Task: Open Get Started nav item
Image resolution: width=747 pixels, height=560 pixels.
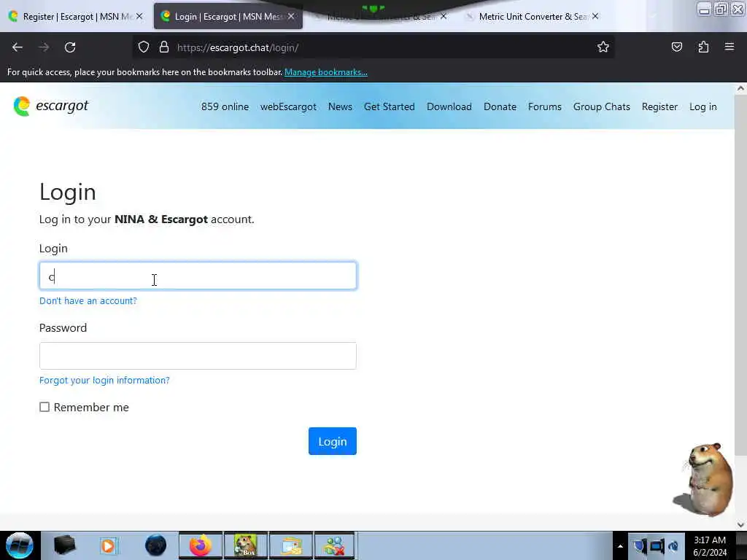Action: point(390,106)
